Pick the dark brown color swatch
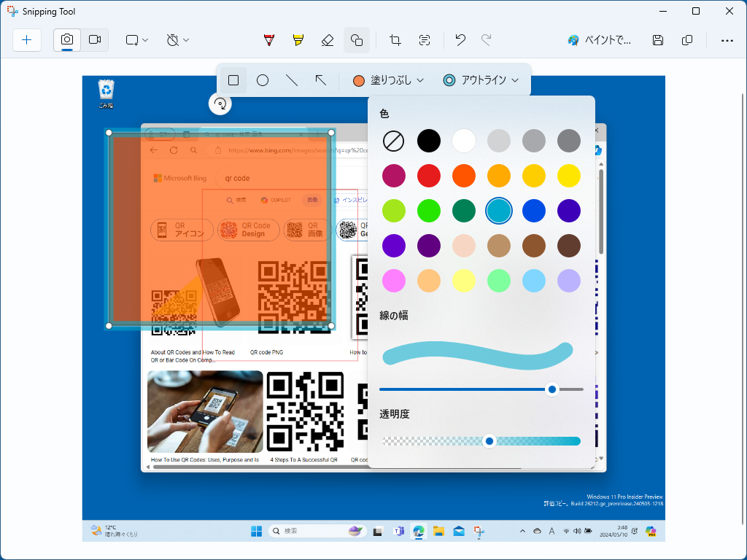This screenshot has width=747, height=560. tap(569, 246)
